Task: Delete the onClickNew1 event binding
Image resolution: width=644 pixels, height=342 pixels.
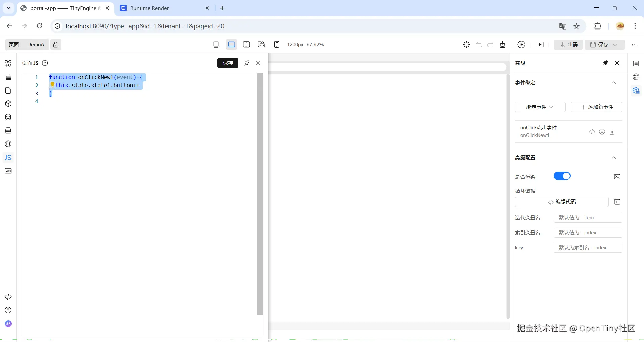Action: (612, 132)
